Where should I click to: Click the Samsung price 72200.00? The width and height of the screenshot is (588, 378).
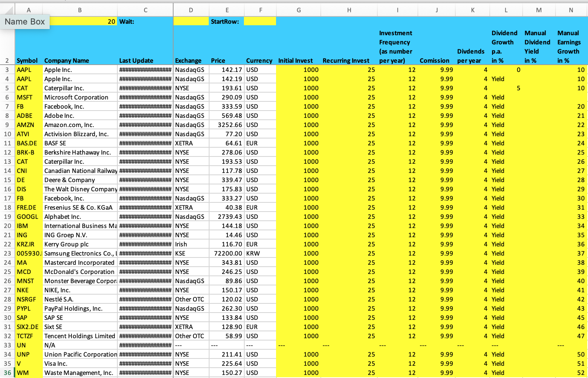pyautogui.click(x=227, y=253)
